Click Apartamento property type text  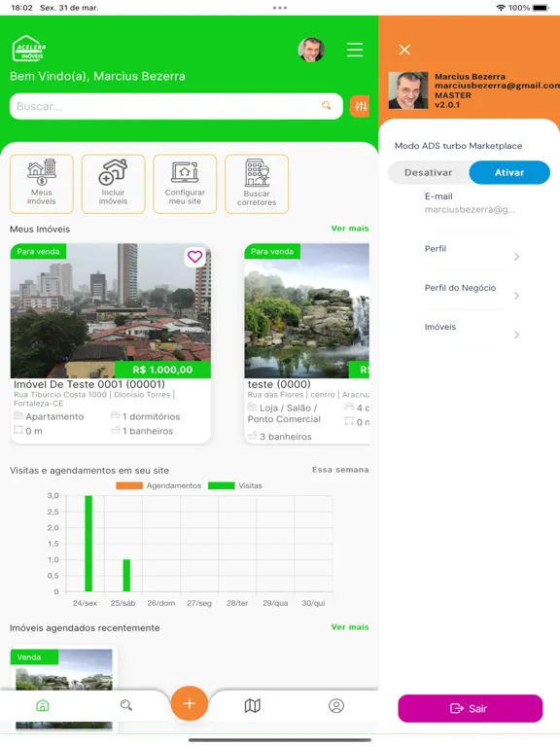click(54, 416)
